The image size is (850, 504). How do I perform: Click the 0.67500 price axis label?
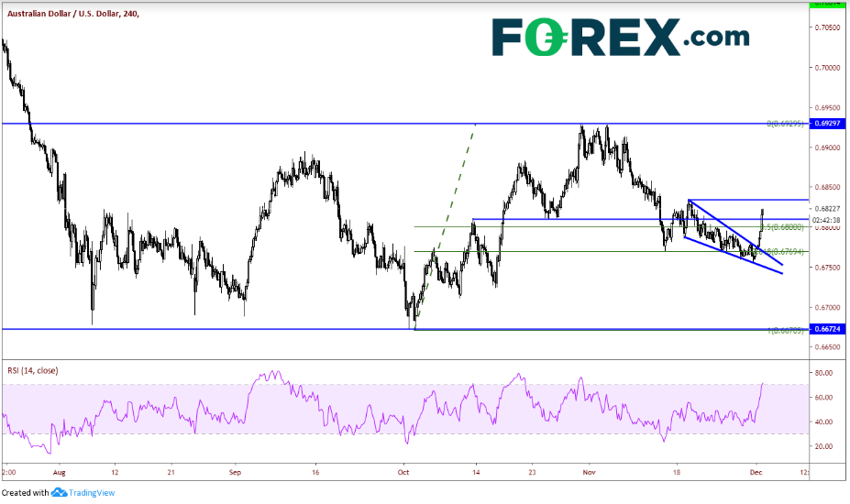(x=827, y=268)
